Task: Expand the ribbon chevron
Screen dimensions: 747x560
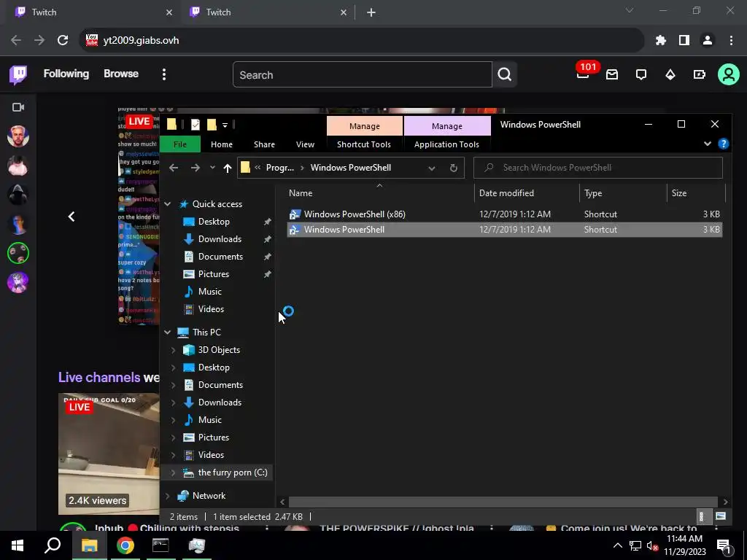Action: pyautogui.click(x=708, y=144)
